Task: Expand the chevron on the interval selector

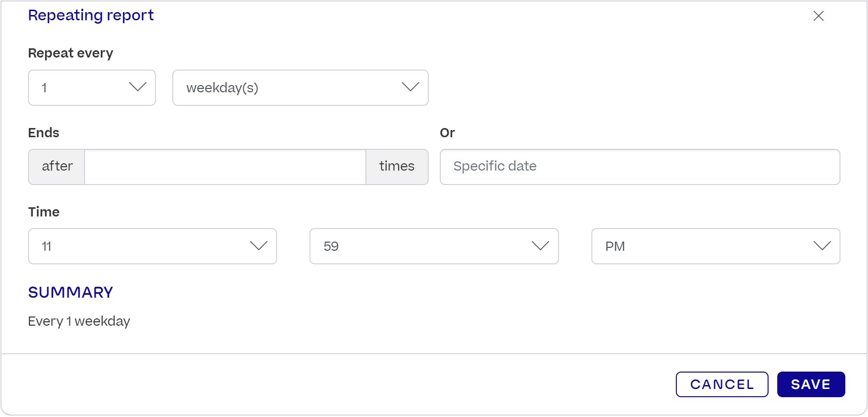Action: (x=138, y=87)
